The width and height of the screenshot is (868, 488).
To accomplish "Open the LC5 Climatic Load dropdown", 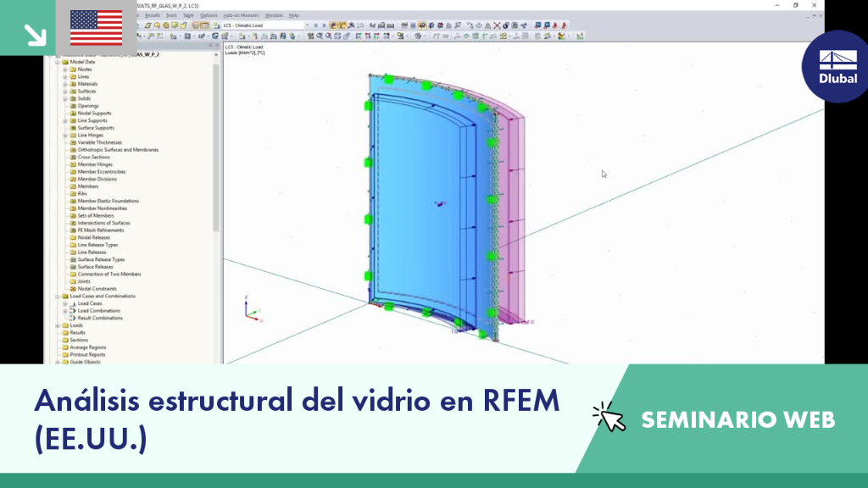I will [x=307, y=25].
